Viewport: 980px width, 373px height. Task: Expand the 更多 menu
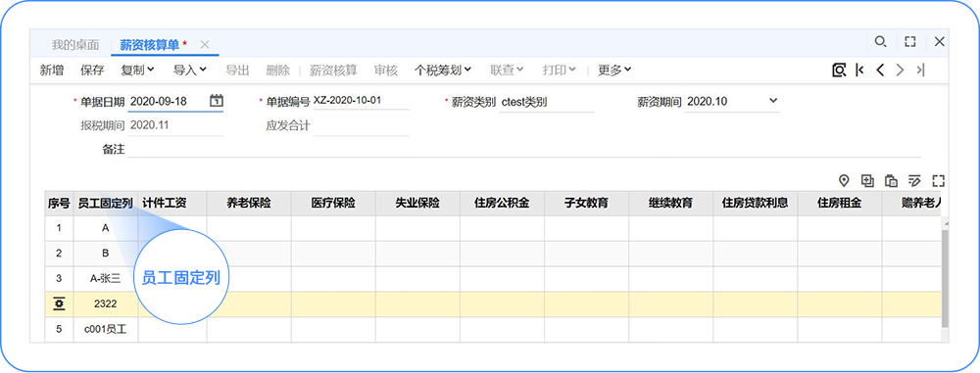point(614,70)
